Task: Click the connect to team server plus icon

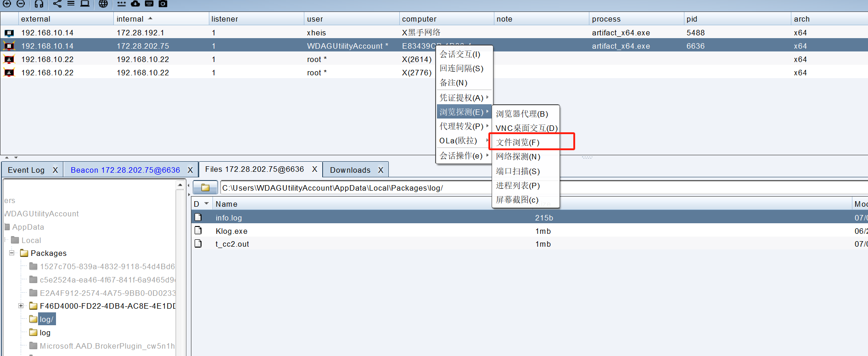Action: click(7, 4)
